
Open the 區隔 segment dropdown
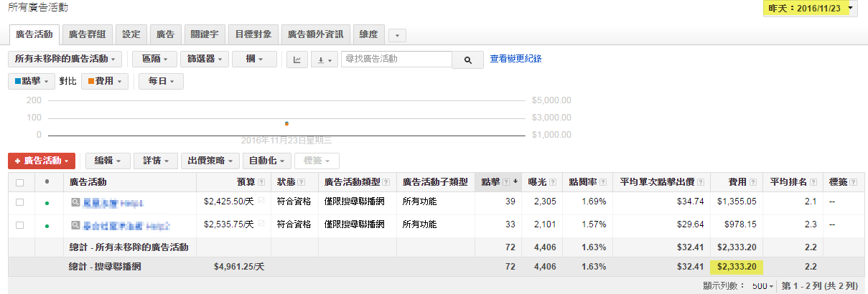click(156, 60)
